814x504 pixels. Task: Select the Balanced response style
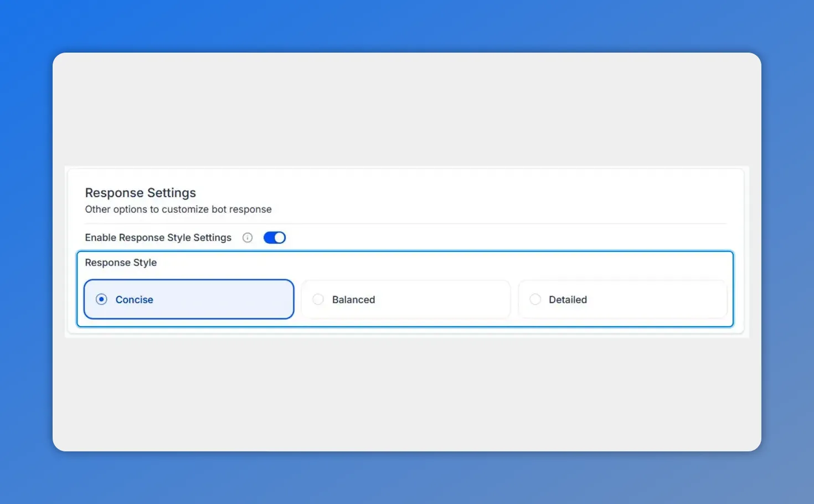click(x=406, y=299)
